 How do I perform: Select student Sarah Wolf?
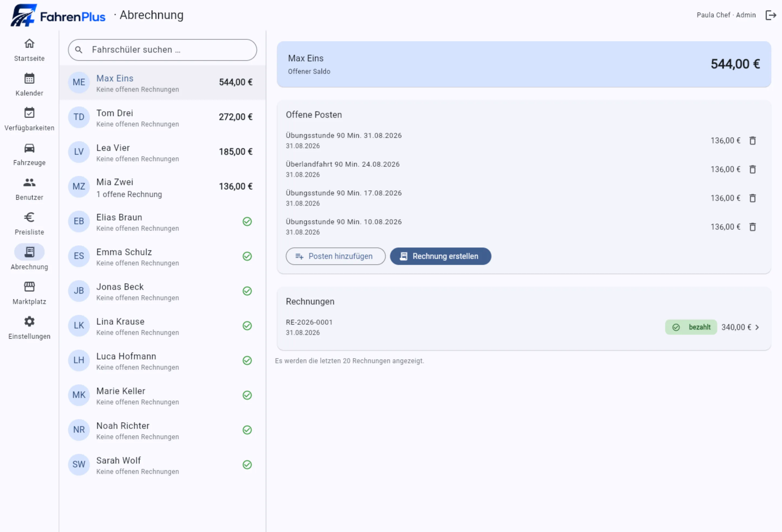click(x=163, y=464)
